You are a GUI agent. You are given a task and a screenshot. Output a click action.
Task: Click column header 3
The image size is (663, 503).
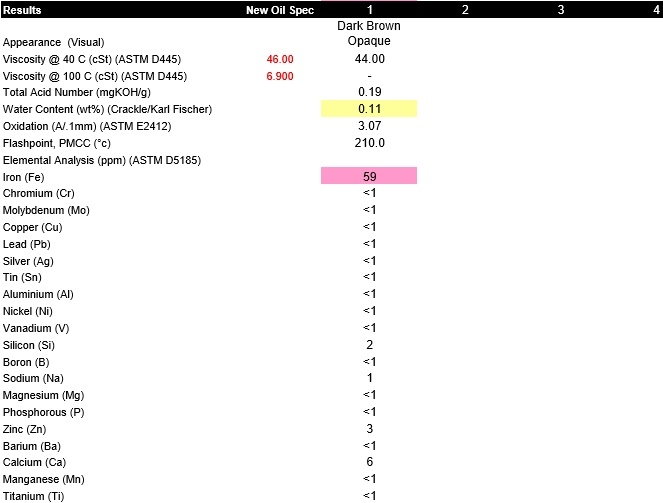click(x=560, y=10)
